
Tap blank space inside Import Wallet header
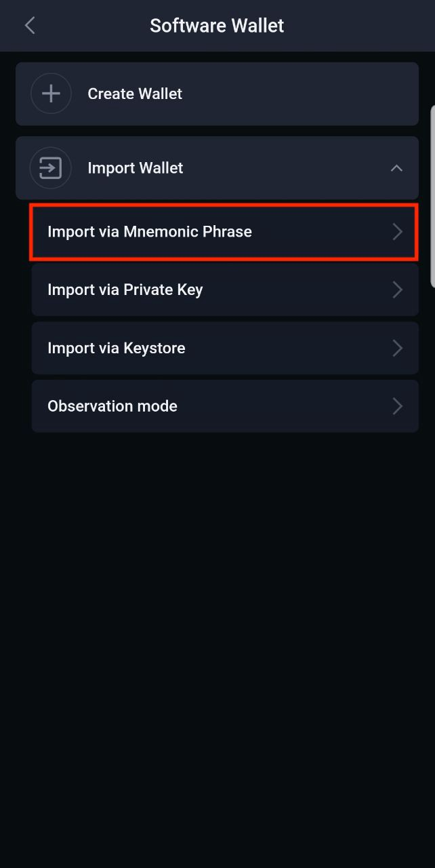tap(285, 167)
